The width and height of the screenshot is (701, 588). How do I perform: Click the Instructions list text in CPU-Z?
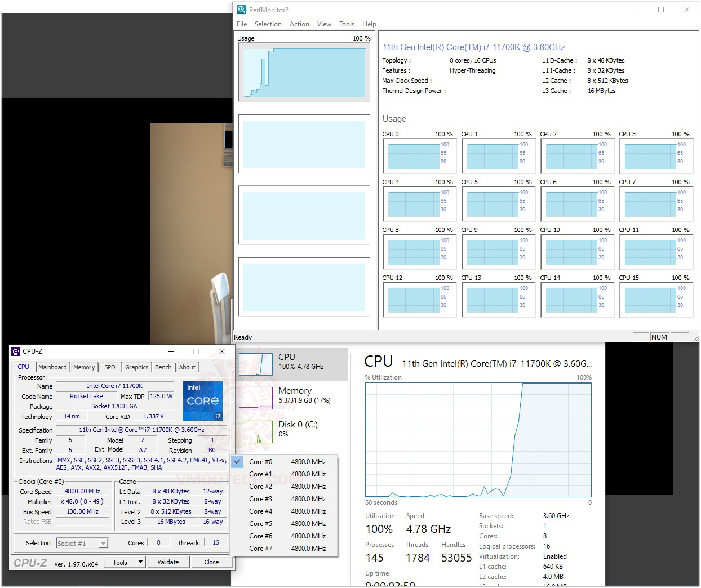point(141,464)
